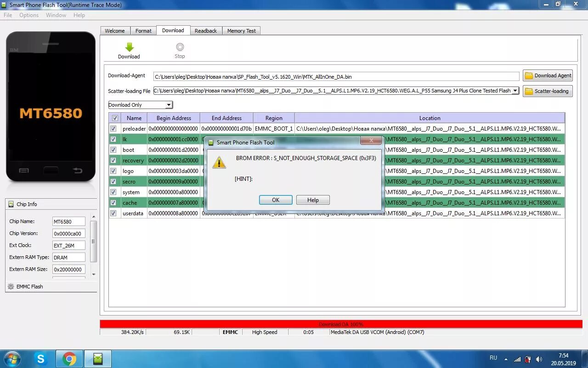The width and height of the screenshot is (588, 368).
Task: Click the Extern RAM Type field
Action: [69, 258]
